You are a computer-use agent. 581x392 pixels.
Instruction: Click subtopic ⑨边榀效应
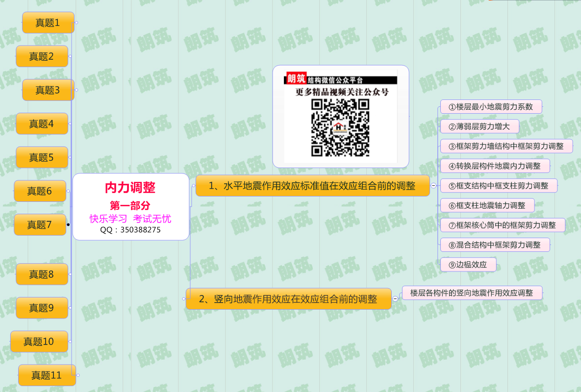[468, 265]
